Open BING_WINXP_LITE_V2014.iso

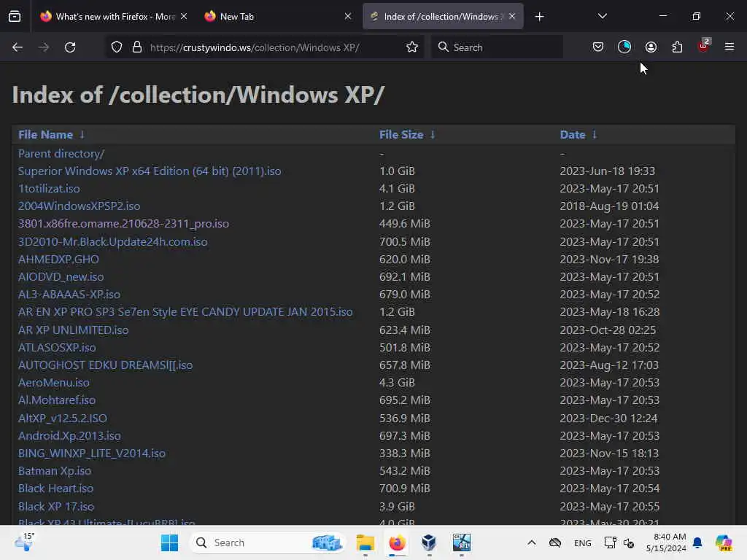92,454
